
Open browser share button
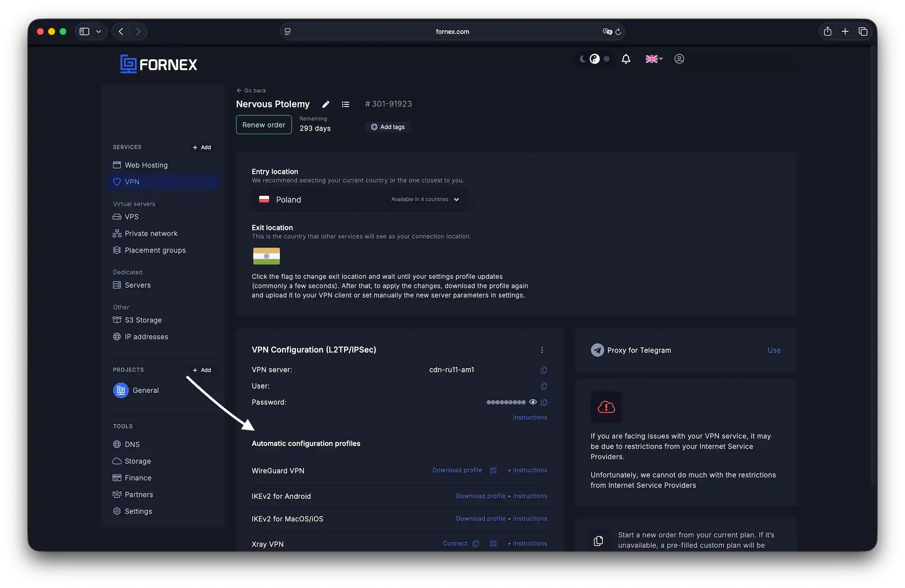pyautogui.click(x=828, y=32)
